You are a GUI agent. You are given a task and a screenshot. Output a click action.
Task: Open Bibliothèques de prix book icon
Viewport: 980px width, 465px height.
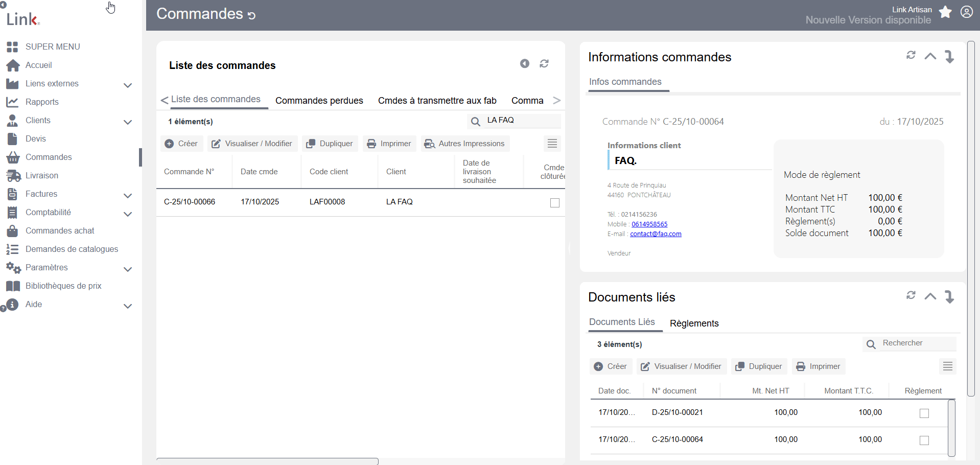[13, 286]
